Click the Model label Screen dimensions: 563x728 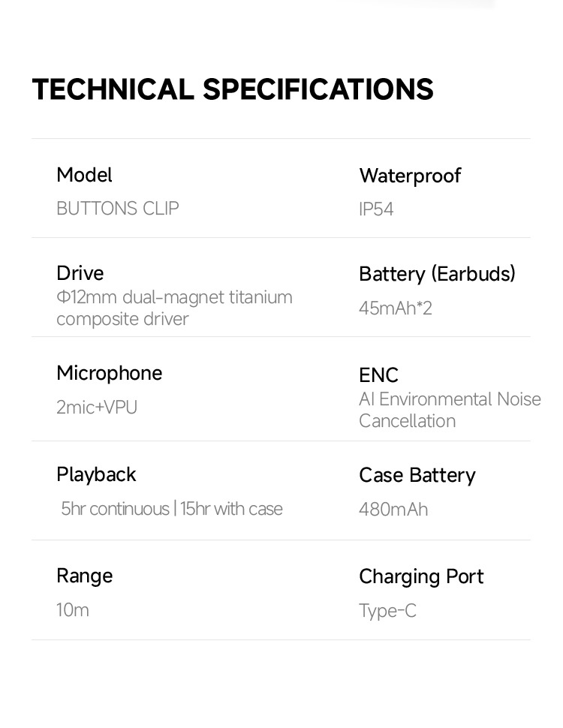[84, 175]
